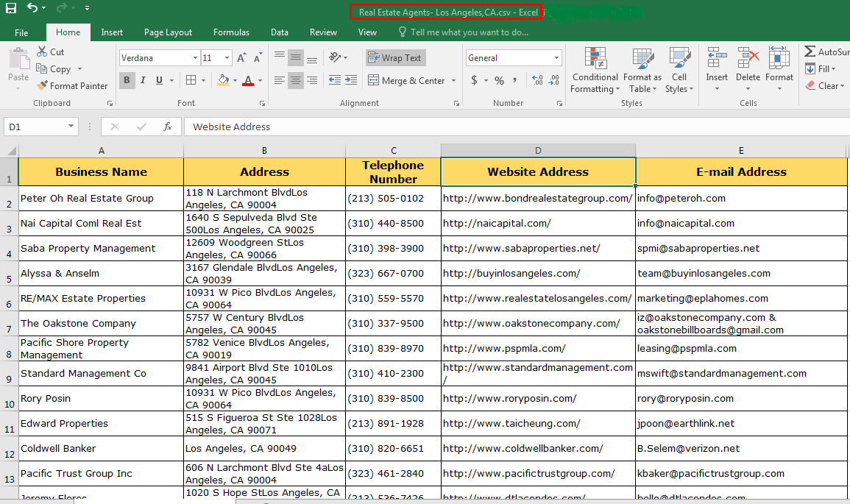The height and width of the screenshot is (504, 850).
Task: Switch to the Formulas ribbon tab
Action: (x=231, y=32)
